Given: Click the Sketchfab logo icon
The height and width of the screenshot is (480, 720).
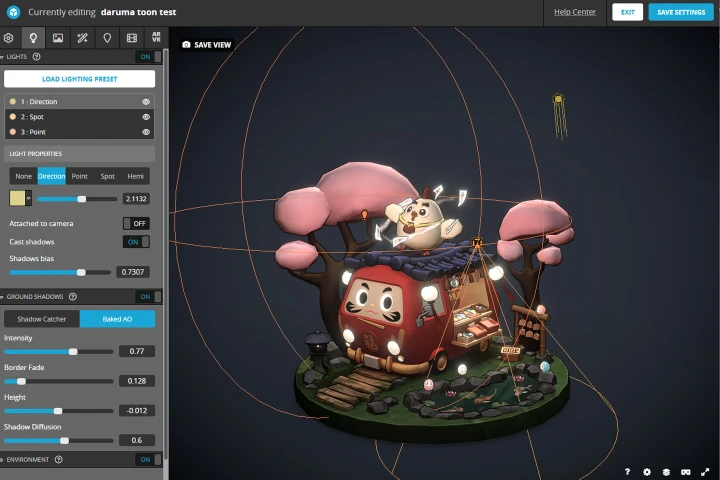Looking at the screenshot, I should click(x=13, y=12).
